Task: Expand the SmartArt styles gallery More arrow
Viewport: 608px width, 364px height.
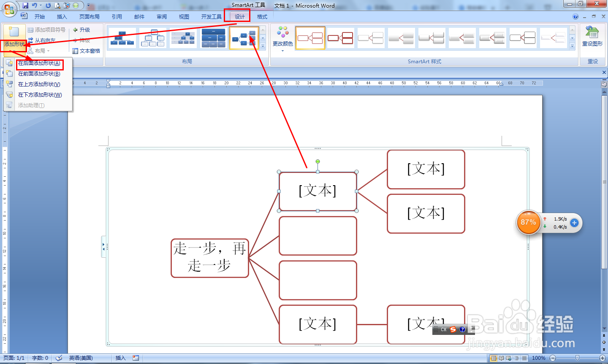Action: (573, 46)
